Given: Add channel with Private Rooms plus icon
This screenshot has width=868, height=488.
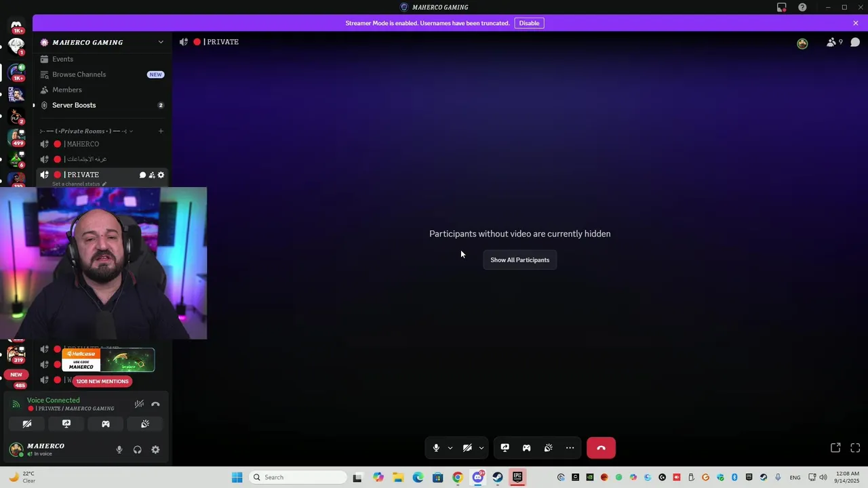Looking at the screenshot, I should coord(161,131).
